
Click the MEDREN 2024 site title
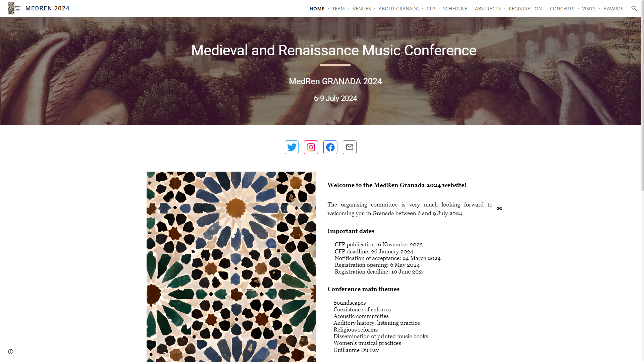tap(47, 8)
